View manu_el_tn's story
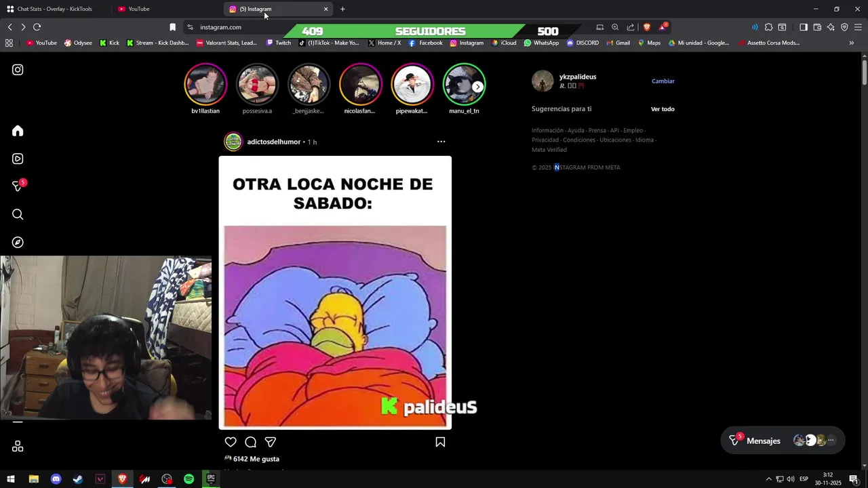Viewport: 868px width, 488px height. (x=464, y=84)
